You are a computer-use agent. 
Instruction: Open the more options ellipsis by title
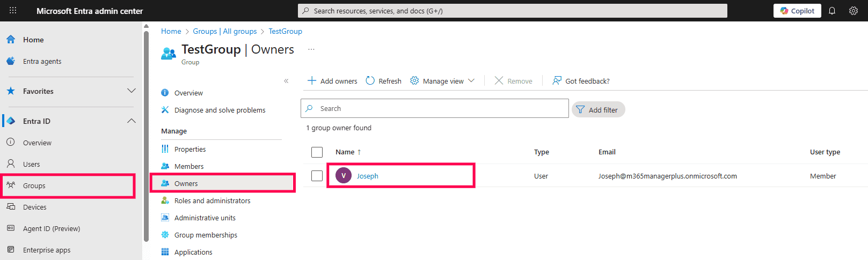coord(311,49)
